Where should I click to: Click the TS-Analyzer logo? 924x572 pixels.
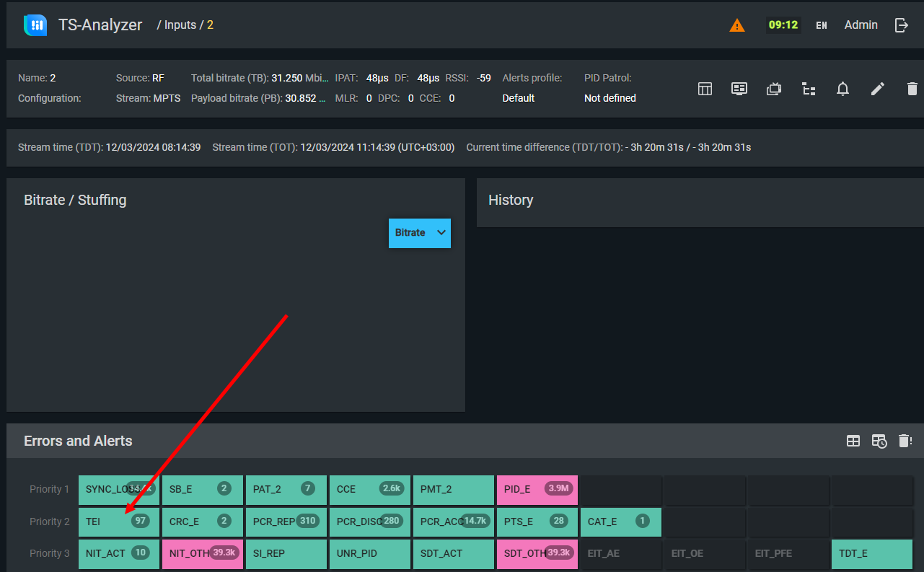(35, 25)
